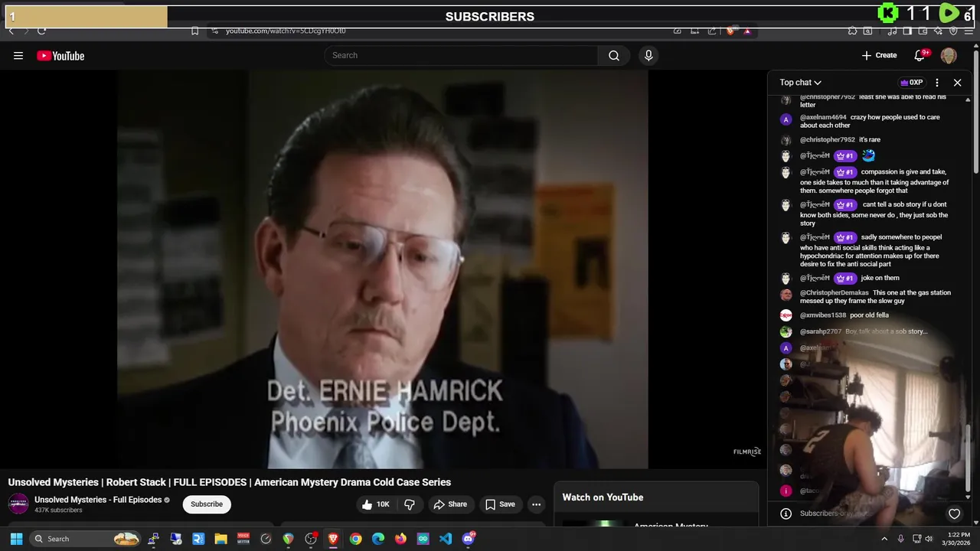Viewport: 980px width, 551px height.
Task: Click the YouTube search box
Action: click(x=461, y=55)
